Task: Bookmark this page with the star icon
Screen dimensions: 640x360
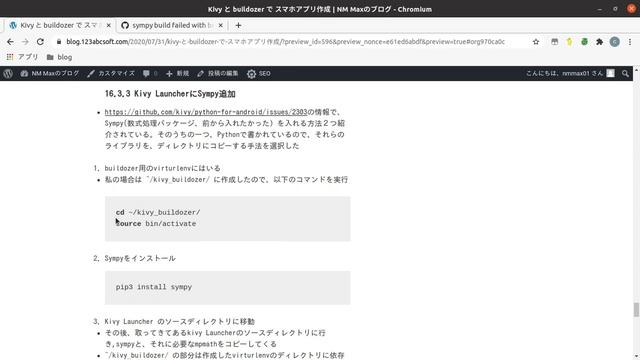Action: click(536, 42)
